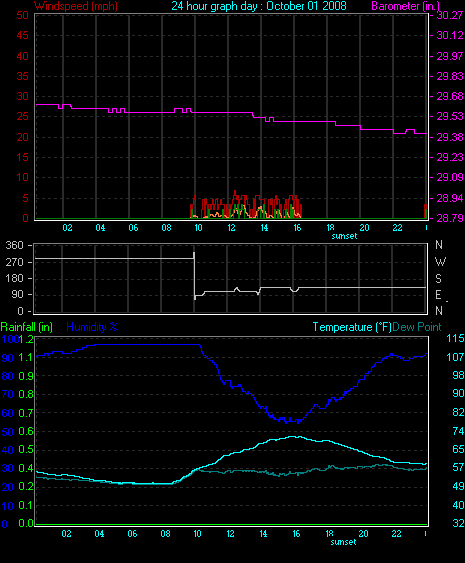Click the 115 temperature scale value
Image resolution: width=465 pixels, height=563 pixels.
(x=455, y=338)
